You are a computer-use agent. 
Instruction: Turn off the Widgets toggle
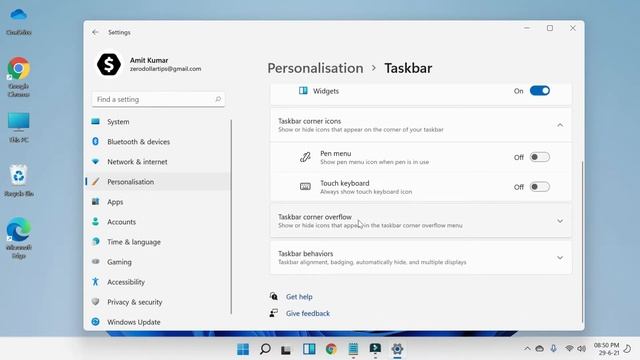[x=540, y=91]
